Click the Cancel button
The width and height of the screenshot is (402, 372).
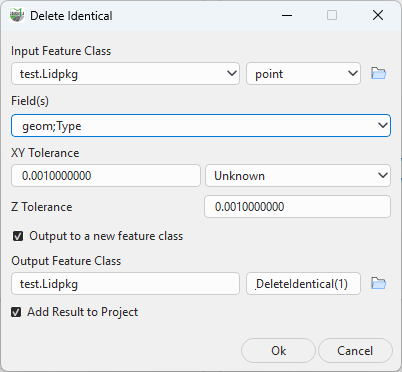[x=355, y=351]
